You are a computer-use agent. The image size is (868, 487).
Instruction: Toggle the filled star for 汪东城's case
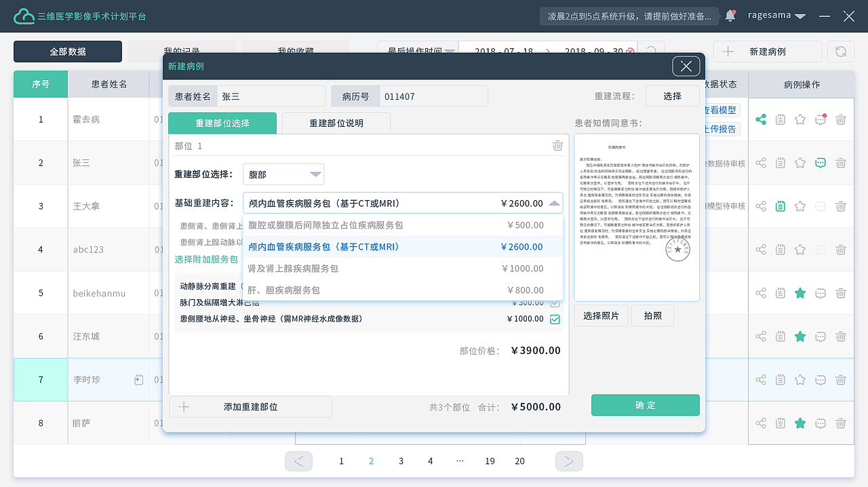tap(800, 336)
